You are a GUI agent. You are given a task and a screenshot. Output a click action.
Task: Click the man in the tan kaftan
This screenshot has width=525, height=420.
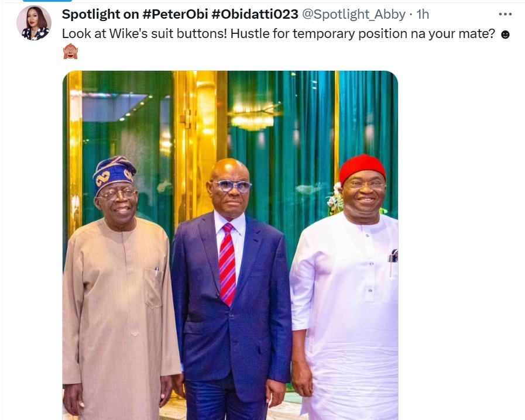(119, 304)
